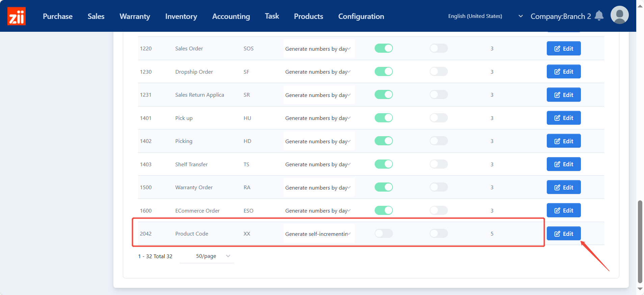The height and width of the screenshot is (295, 644).
Task: Enable second toggle for Product Code
Action: 439,233
